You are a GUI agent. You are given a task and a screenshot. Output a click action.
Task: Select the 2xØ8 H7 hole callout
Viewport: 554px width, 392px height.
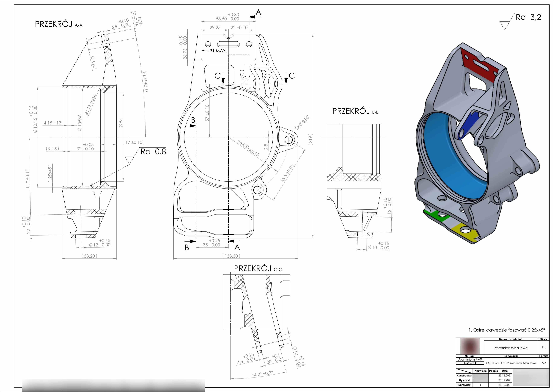302,123
